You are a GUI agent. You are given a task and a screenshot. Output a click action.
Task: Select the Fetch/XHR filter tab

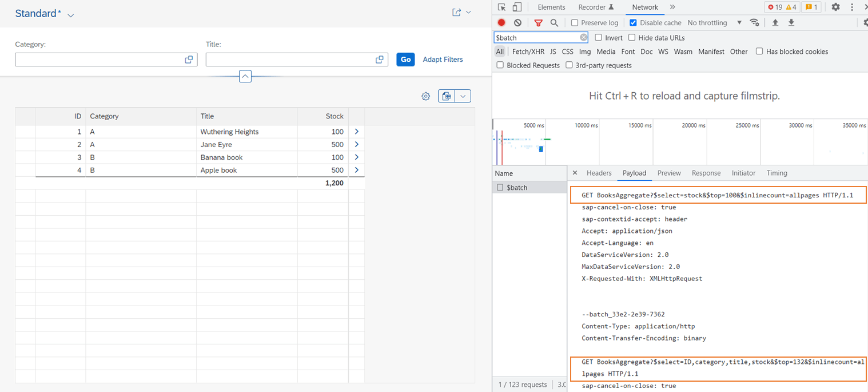(x=527, y=52)
